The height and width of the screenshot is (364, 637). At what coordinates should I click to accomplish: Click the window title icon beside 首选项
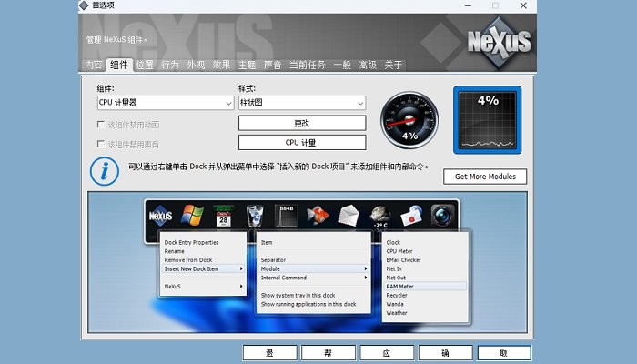coord(84,5)
